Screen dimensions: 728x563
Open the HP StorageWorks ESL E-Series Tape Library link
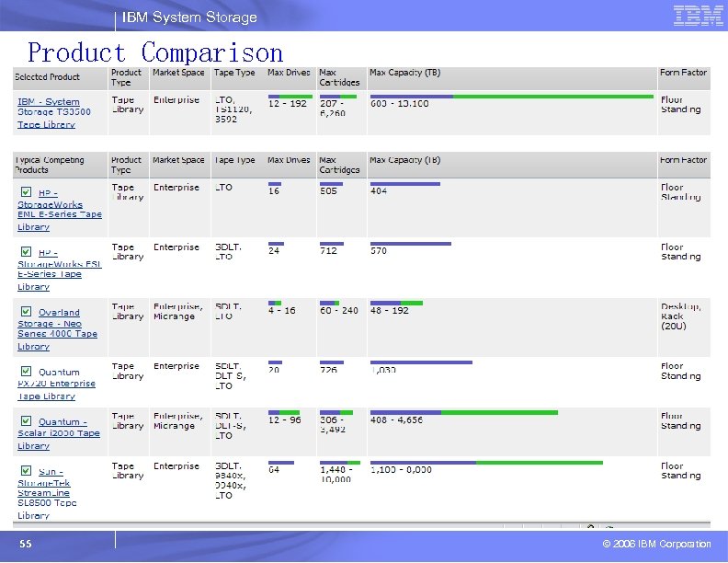tap(60, 270)
